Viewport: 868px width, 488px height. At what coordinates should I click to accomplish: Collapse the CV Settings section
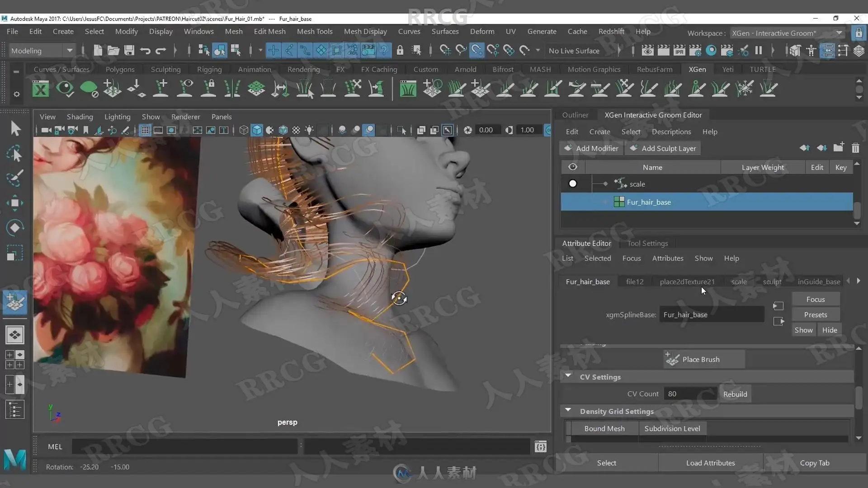pos(568,376)
